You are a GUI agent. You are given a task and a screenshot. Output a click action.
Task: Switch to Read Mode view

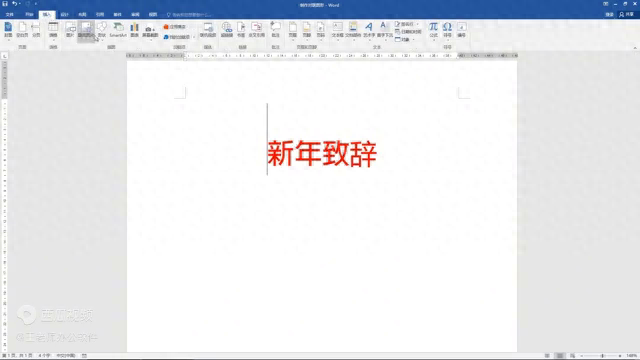click(x=547, y=356)
